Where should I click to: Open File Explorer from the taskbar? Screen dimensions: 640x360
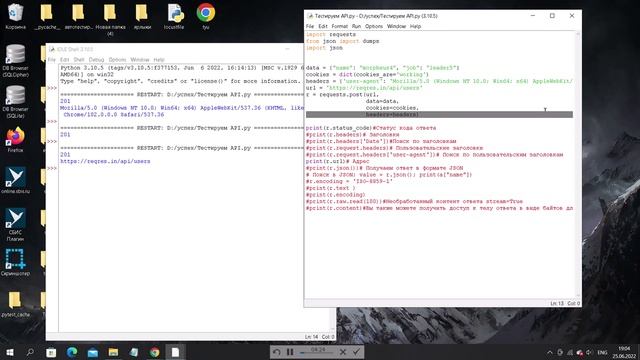coord(113,352)
